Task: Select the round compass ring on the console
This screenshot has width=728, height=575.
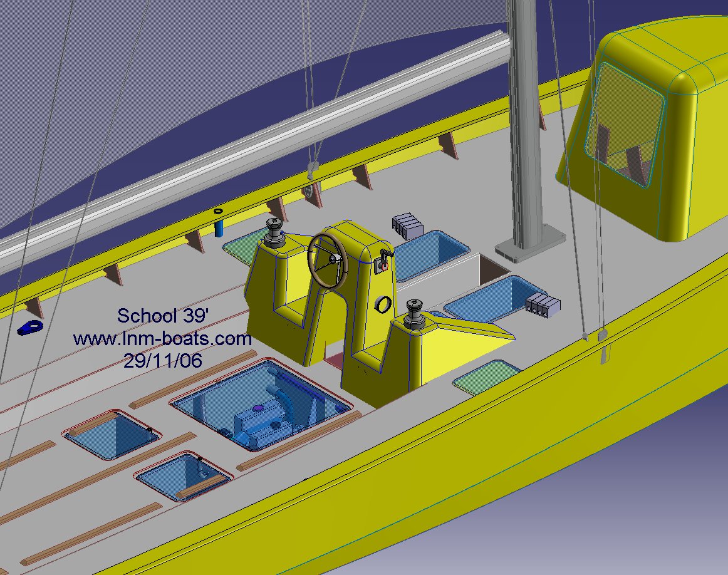Action: [383, 304]
